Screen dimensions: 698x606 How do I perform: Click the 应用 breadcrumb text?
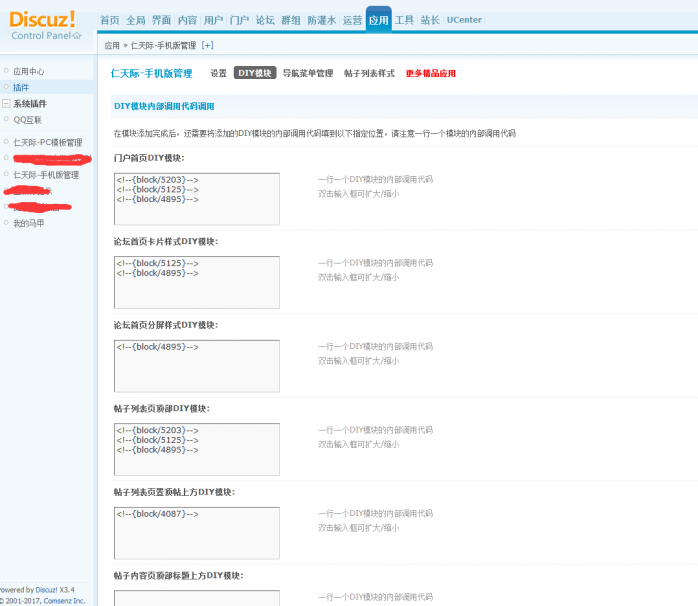(112, 45)
